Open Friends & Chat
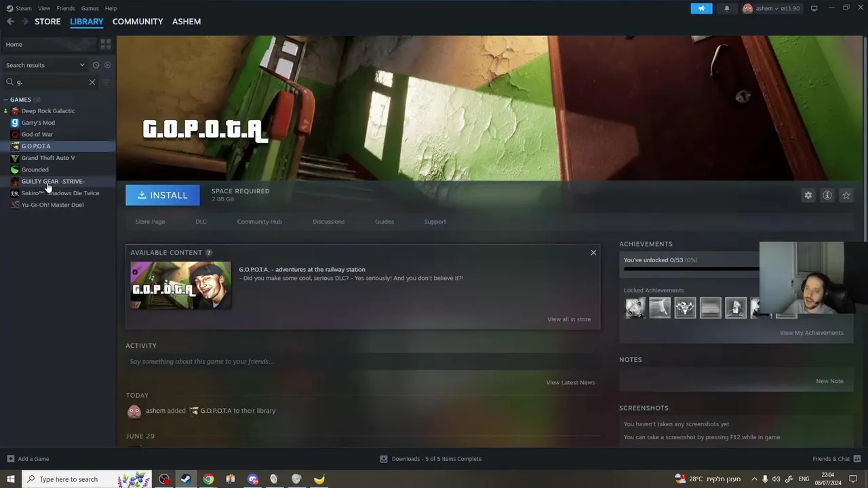This screenshot has height=488, width=868. point(835,459)
